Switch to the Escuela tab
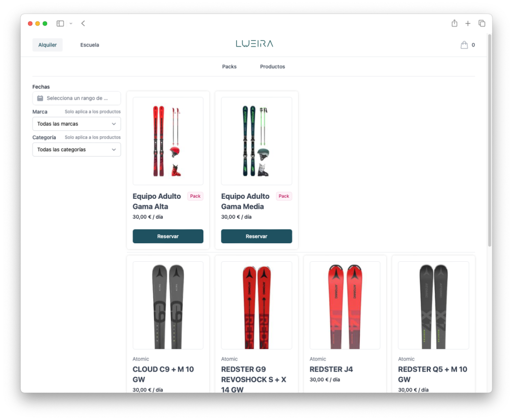 (x=90, y=45)
